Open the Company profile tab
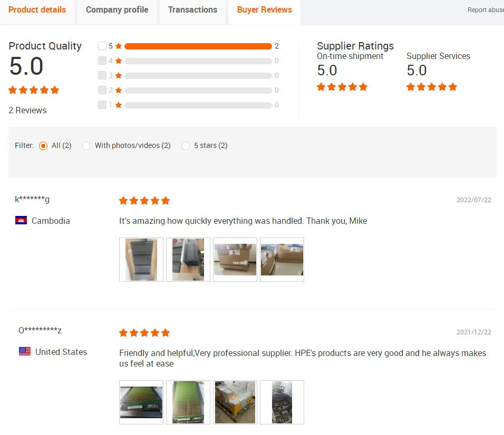Image resolution: width=504 pixels, height=435 pixels. tap(117, 10)
